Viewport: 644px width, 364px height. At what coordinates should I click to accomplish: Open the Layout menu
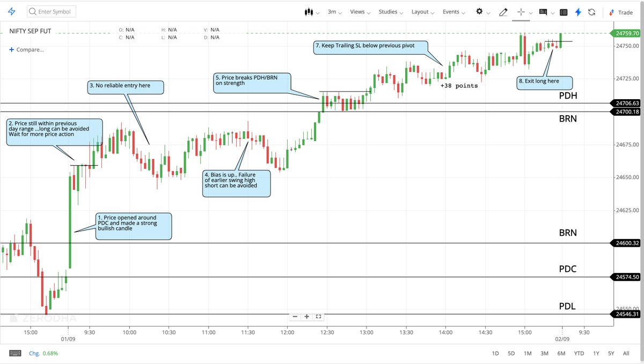[x=423, y=12]
